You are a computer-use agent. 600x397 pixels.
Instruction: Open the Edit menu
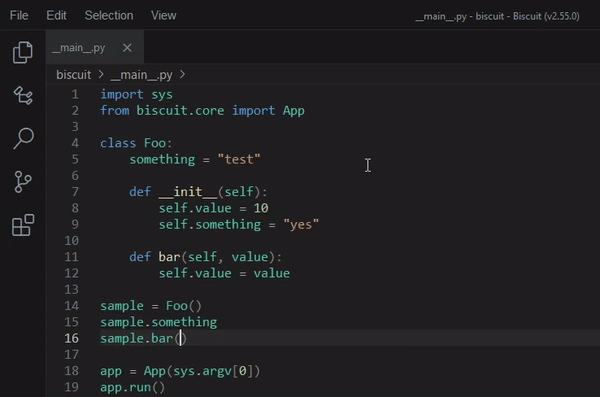click(x=56, y=15)
